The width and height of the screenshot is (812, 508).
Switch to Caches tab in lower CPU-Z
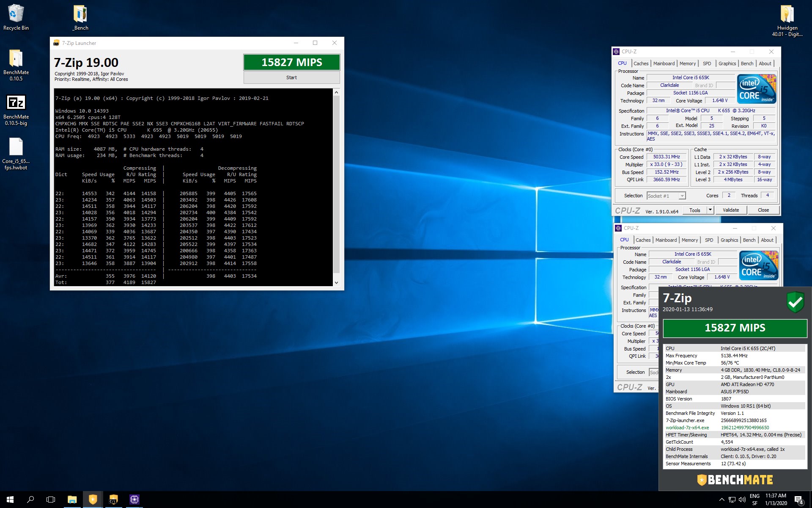pos(643,240)
